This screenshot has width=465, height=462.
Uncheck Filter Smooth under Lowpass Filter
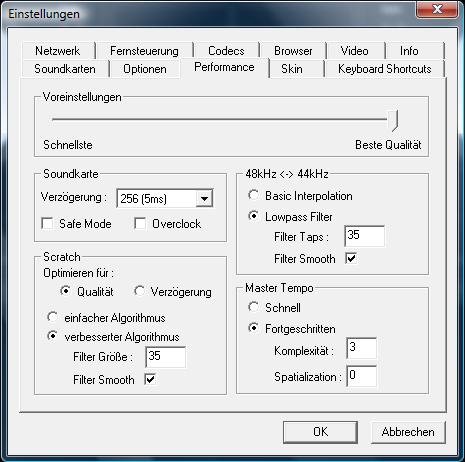click(351, 258)
